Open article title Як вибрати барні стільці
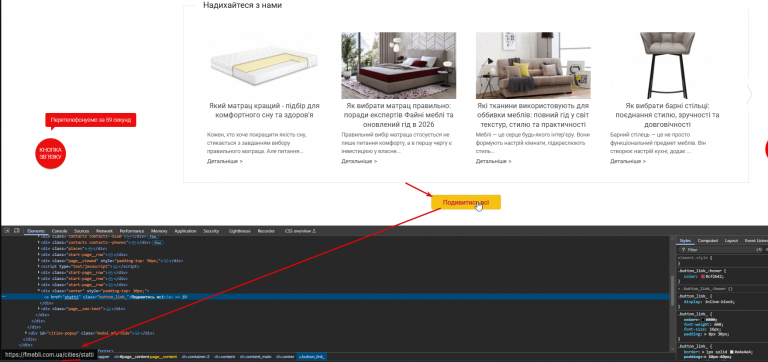The image size is (768, 362). click(667, 115)
